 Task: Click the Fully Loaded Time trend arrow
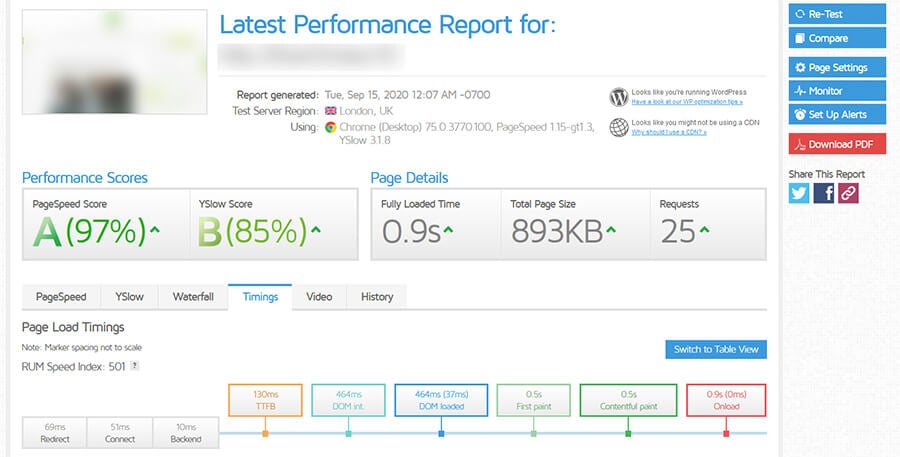[x=448, y=230]
